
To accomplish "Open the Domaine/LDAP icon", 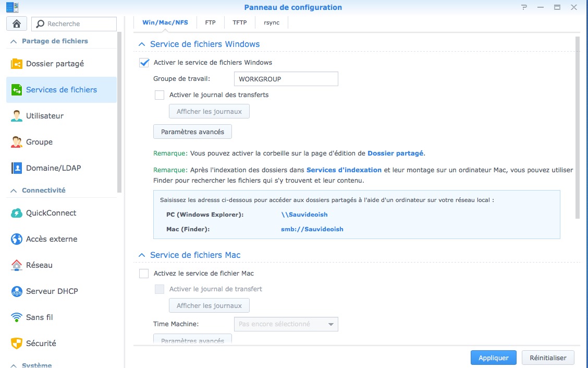I will click(x=17, y=168).
